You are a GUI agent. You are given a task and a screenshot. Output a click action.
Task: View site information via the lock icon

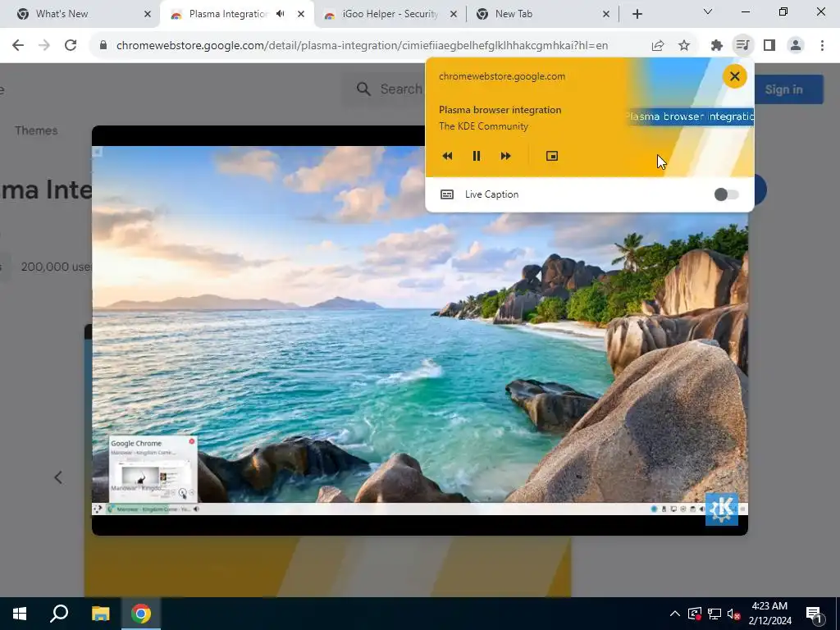pyautogui.click(x=103, y=46)
